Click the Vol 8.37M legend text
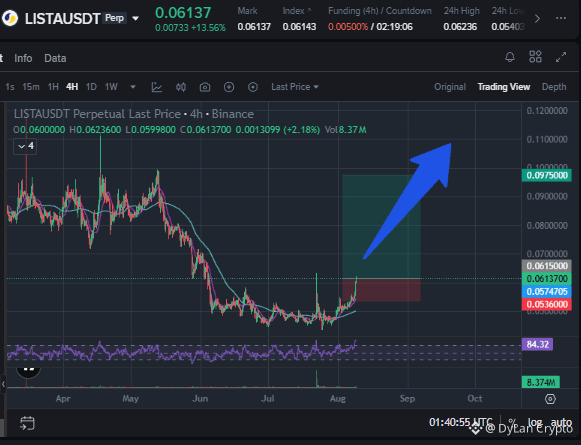The width and height of the screenshot is (581, 445). click(345, 130)
